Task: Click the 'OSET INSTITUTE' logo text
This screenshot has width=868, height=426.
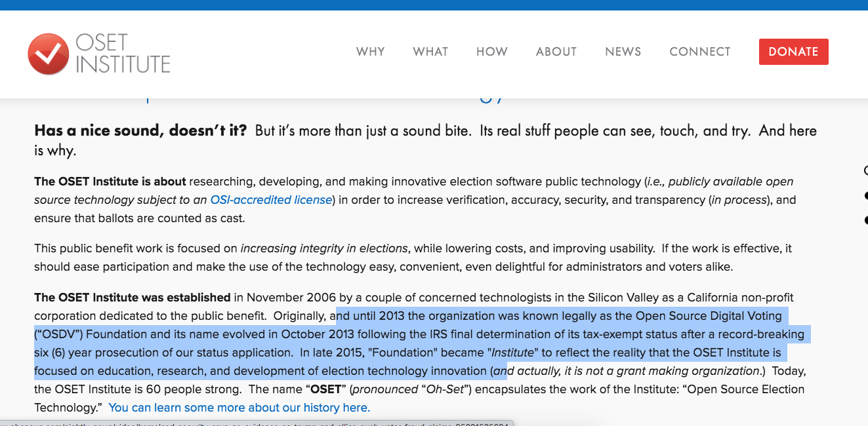Action: [123, 54]
